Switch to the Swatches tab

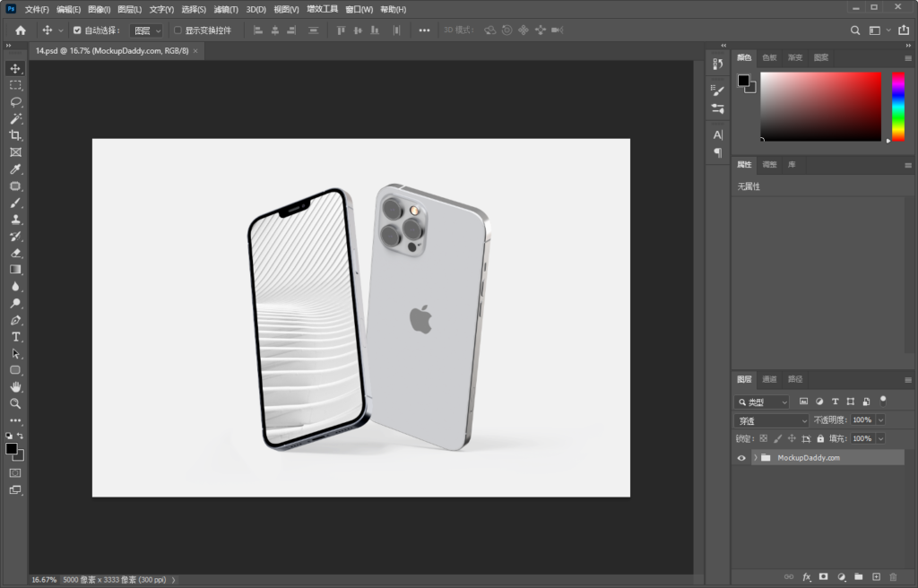[769, 57]
